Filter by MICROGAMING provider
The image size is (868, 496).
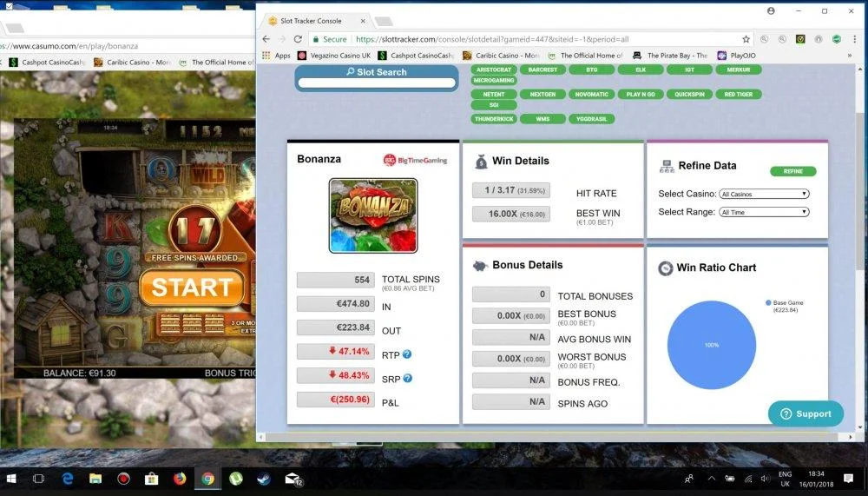[x=494, y=81]
